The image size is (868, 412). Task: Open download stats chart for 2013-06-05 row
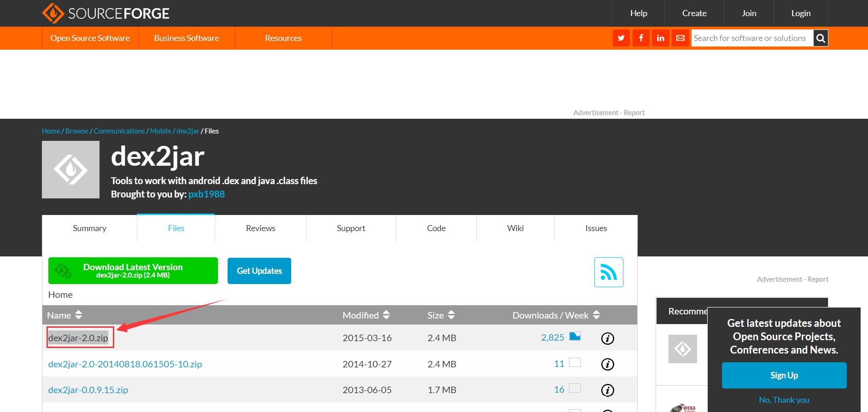[575, 388]
